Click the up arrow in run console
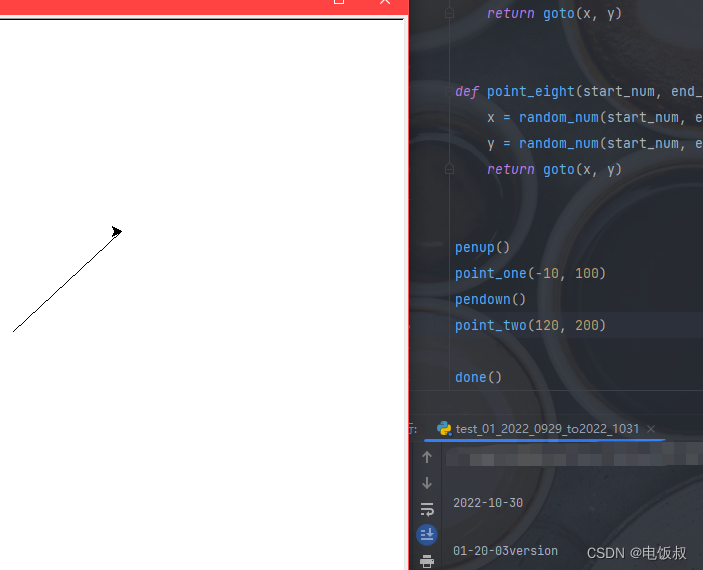 pos(427,457)
